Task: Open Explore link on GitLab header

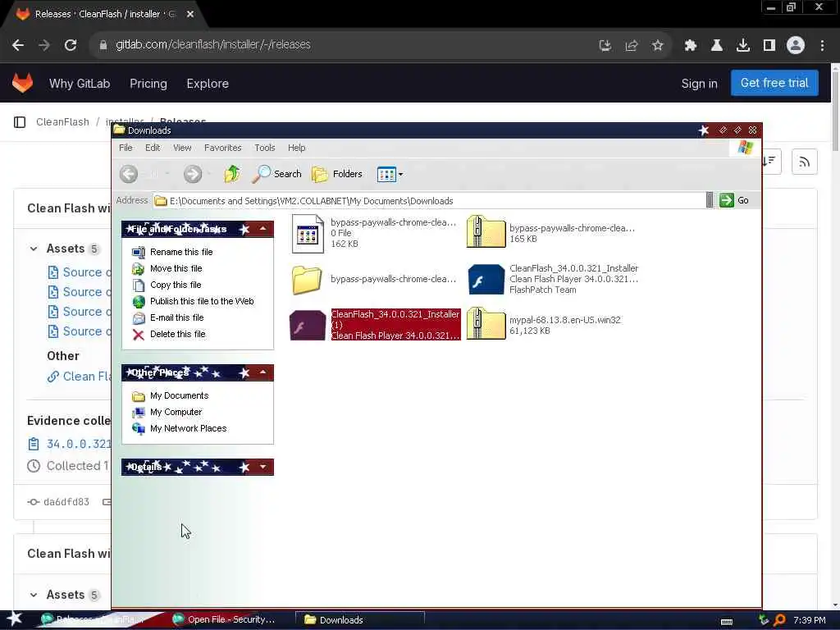Action: [x=208, y=84]
